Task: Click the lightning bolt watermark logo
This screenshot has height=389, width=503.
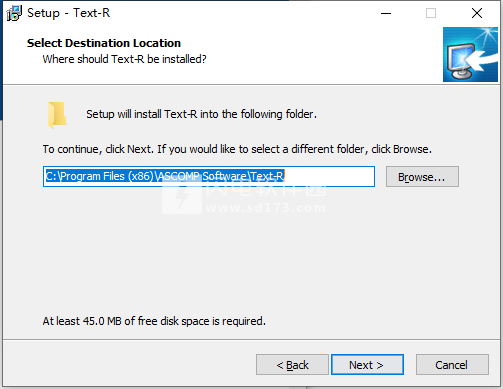Action: [x=182, y=197]
